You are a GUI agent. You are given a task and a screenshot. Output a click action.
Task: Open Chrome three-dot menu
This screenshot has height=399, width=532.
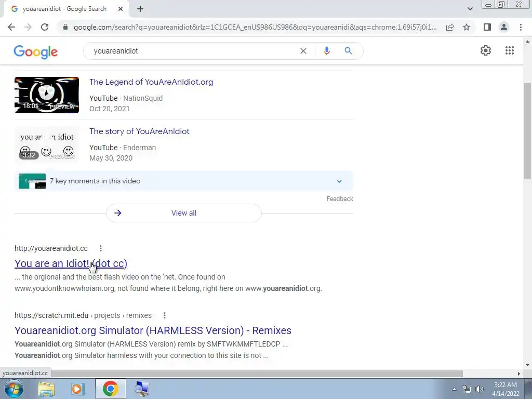tap(521, 27)
